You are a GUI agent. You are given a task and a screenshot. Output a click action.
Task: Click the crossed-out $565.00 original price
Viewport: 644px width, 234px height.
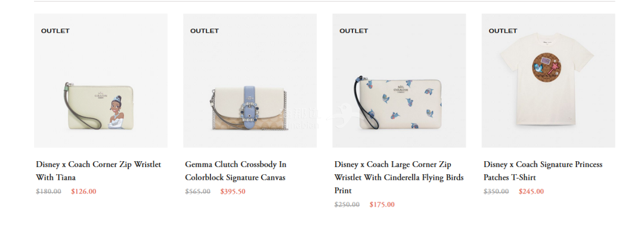point(197,191)
